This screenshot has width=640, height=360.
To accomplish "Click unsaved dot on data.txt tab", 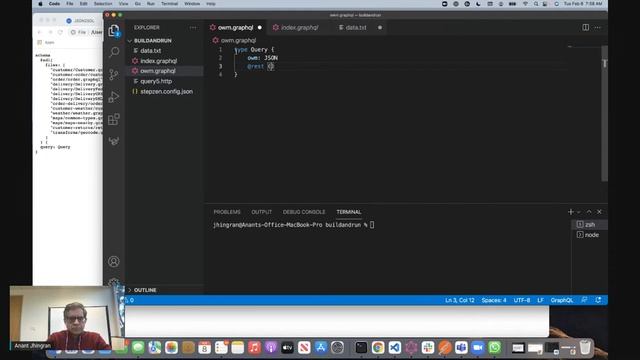I will pos(380,27).
